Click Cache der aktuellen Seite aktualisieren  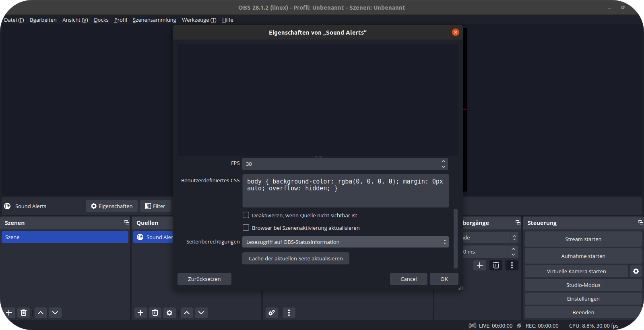(296, 258)
